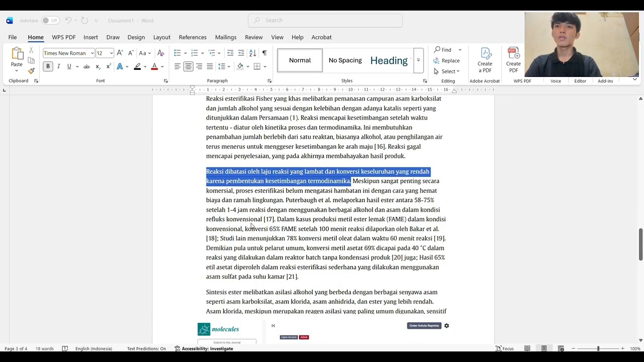
Task: Click the title bar Search box
Action: tap(325, 20)
